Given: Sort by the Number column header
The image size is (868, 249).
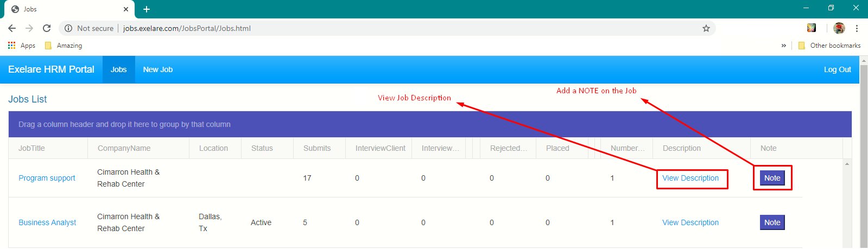Looking at the screenshot, I should (626, 148).
